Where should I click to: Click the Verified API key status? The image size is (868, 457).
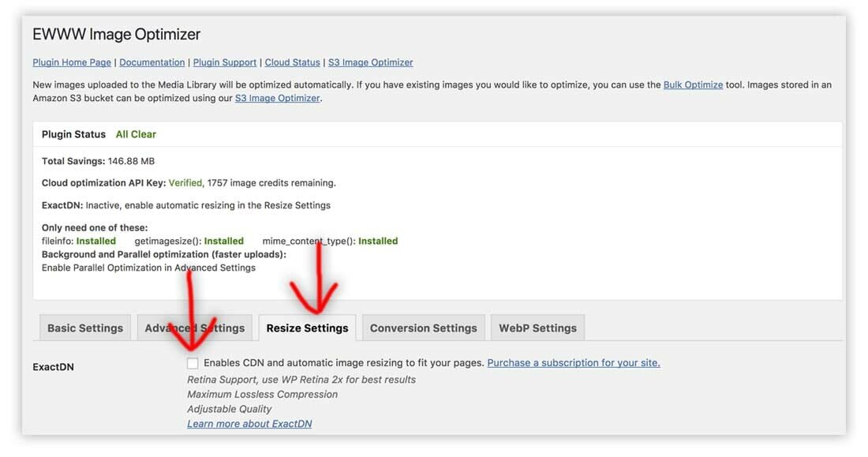184,182
